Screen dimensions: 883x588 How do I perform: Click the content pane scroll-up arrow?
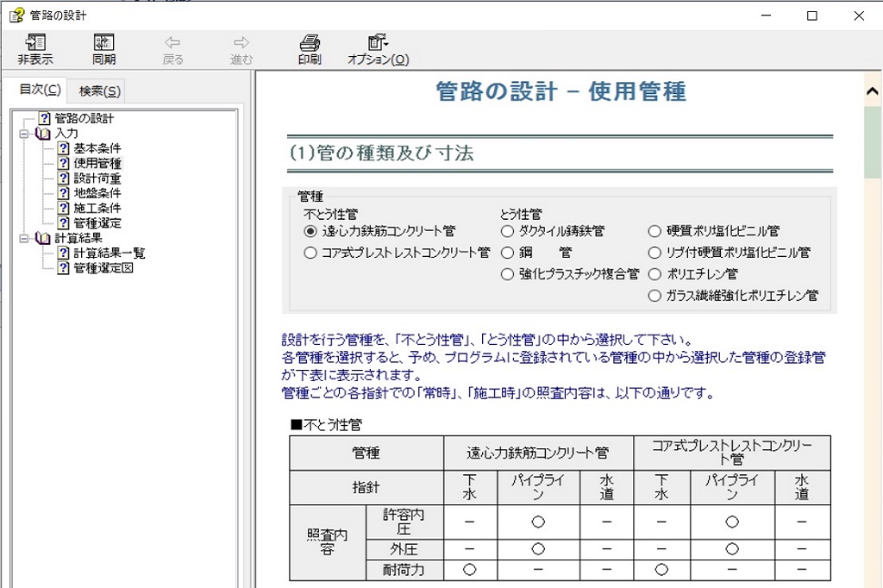click(x=873, y=91)
